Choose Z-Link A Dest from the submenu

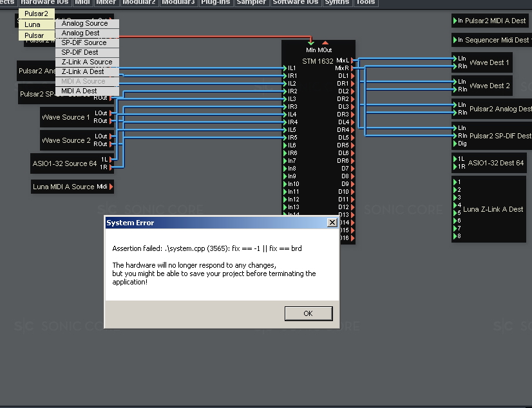click(87, 71)
